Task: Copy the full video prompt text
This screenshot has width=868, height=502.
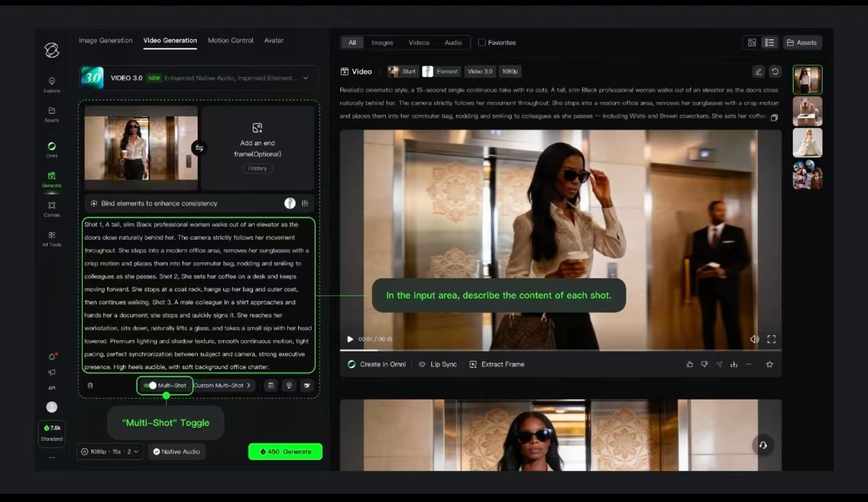Action: click(775, 118)
